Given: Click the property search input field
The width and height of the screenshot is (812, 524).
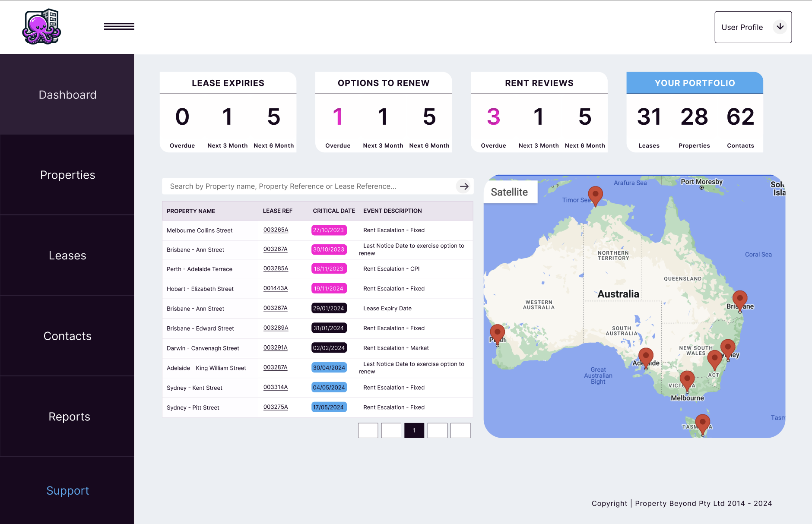Looking at the screenshot, I should tap(302, 186).
